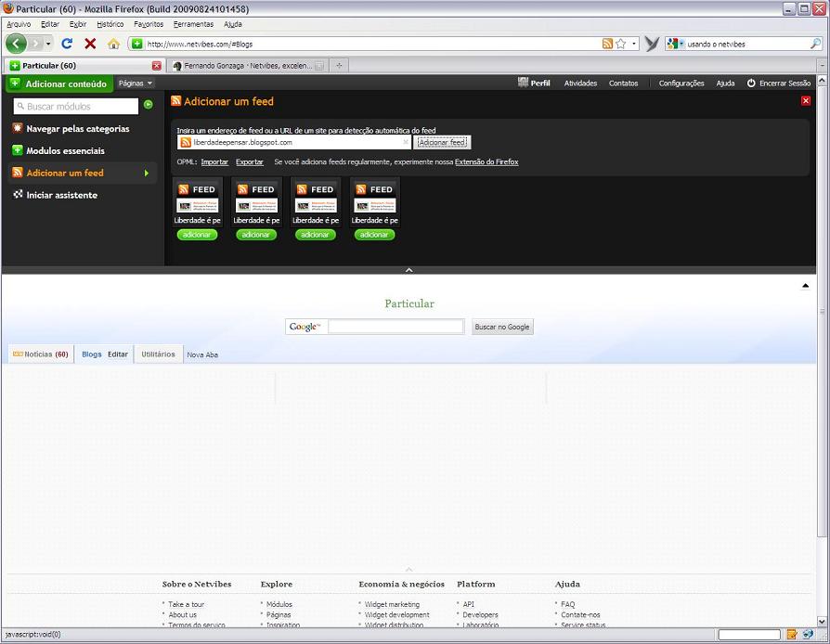Click the Exportar OPML link
The width and height of the screenshot is (830, 644).
250,161
